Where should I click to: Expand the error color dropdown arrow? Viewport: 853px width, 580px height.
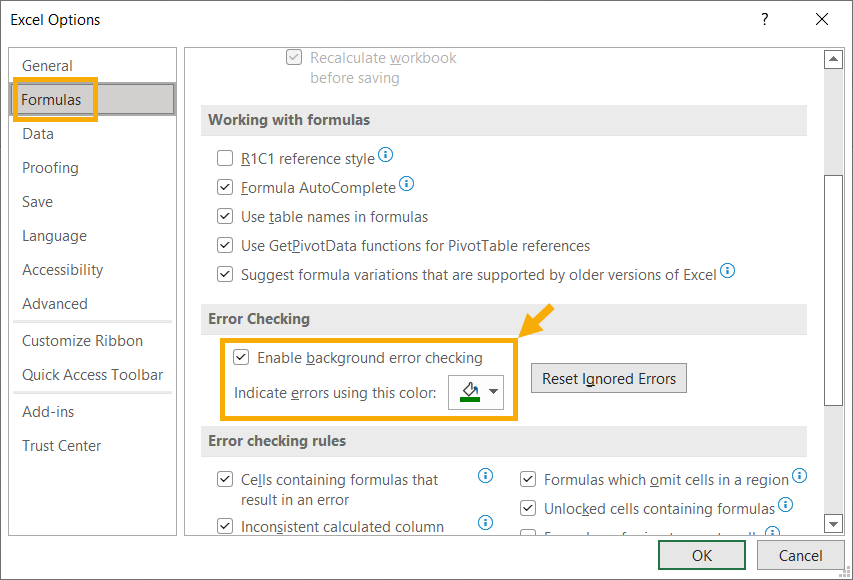493,392
